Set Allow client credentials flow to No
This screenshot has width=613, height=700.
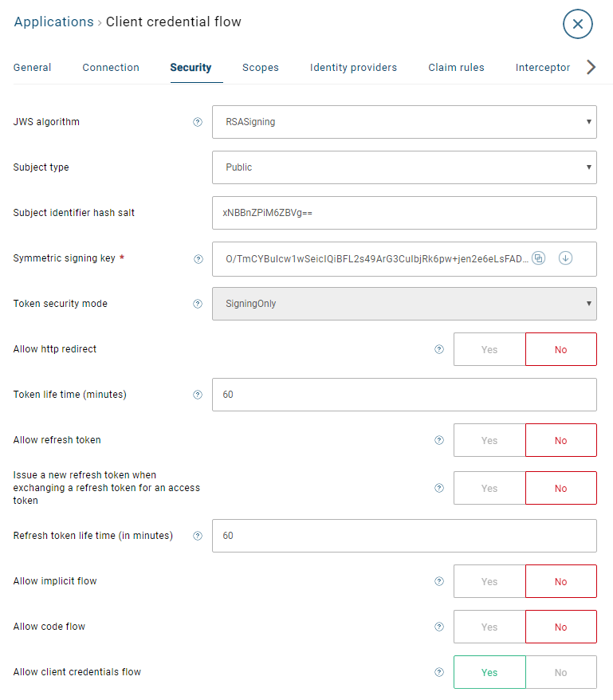pyautogui.click(x=560, y=672)
